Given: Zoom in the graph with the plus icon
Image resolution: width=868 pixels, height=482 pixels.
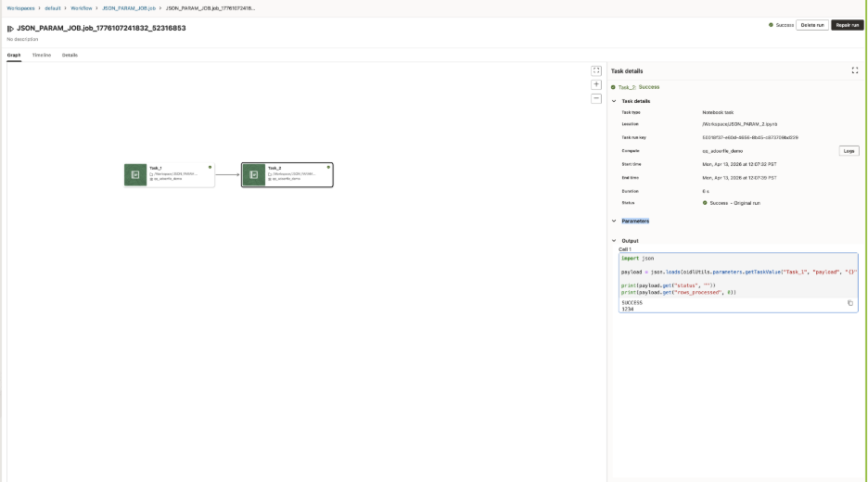Looking at the screenshot, I should (x=596, y=84).
